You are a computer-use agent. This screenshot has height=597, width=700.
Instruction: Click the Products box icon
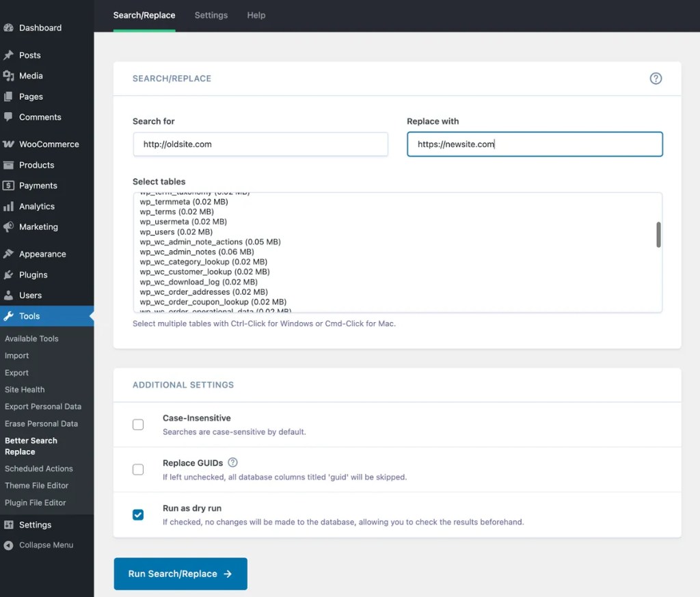click(8, 165)
